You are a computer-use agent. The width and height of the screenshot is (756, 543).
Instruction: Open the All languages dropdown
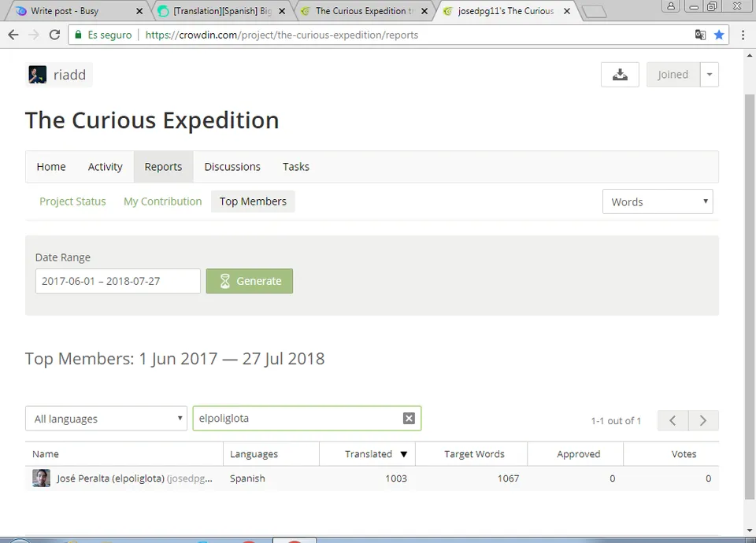click(106, 419)
